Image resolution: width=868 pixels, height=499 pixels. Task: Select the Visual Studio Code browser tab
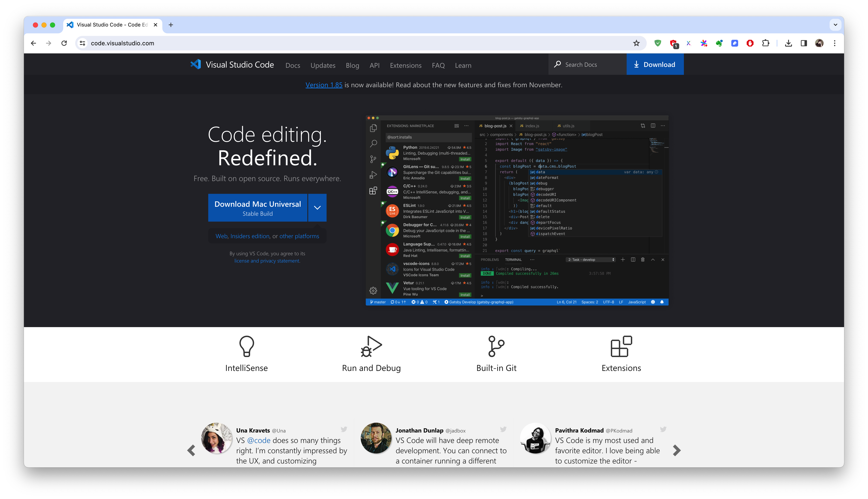coord(113,25)
